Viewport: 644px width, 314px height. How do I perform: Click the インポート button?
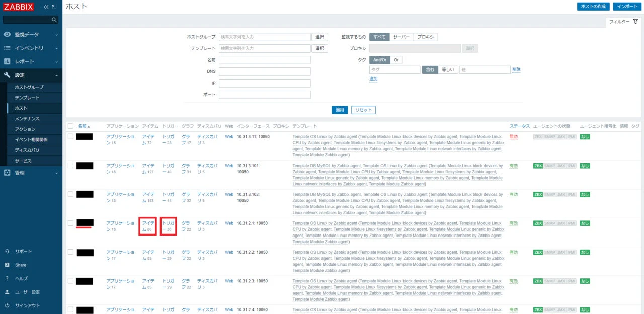[627, 6]
